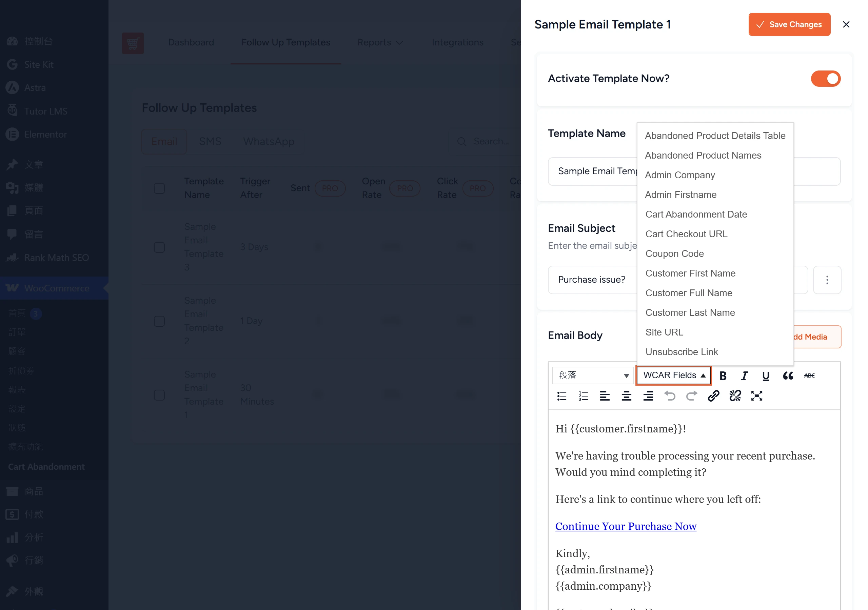Click the Email Subject input field
The width and height of the screenshot is (868, 610).
click(678, 280)
